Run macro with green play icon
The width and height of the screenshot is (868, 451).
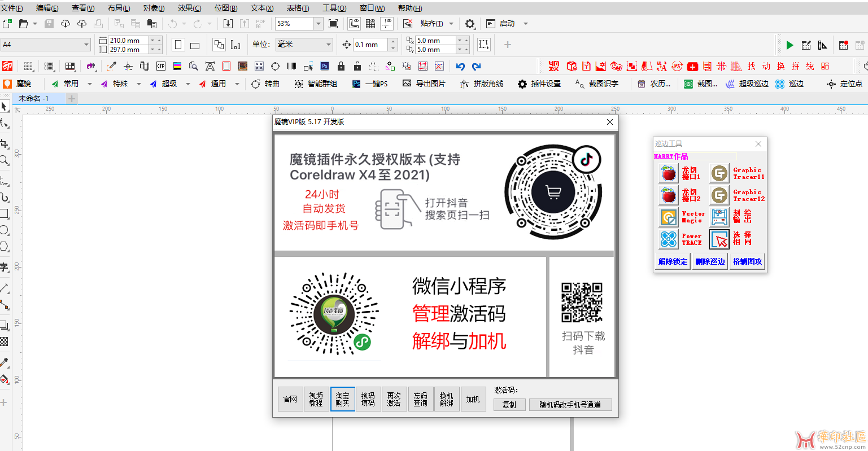pos(790,45)
